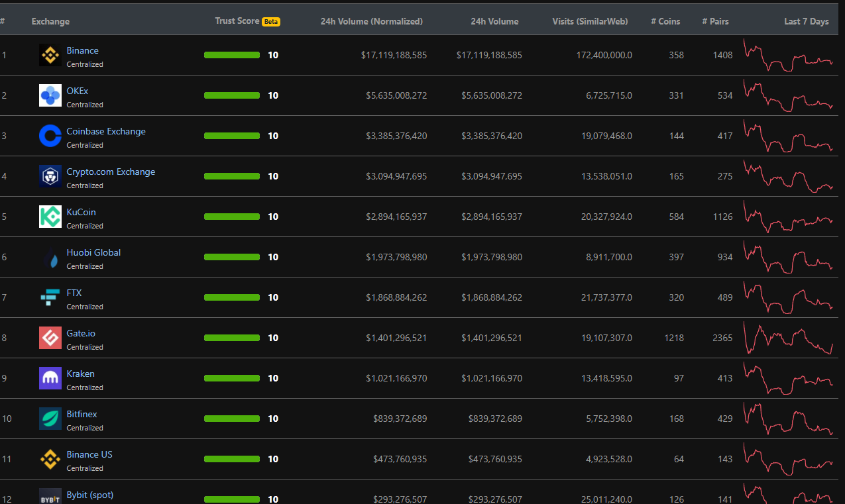
Task: Sort by 24h Volume (Normalized) header
Action: [371, 21]
